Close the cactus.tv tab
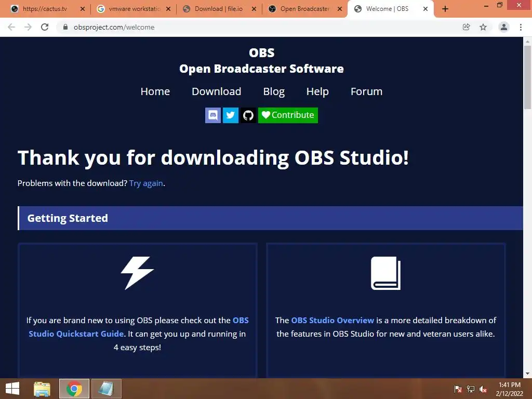Screen dimensions: 532x399 83,9
